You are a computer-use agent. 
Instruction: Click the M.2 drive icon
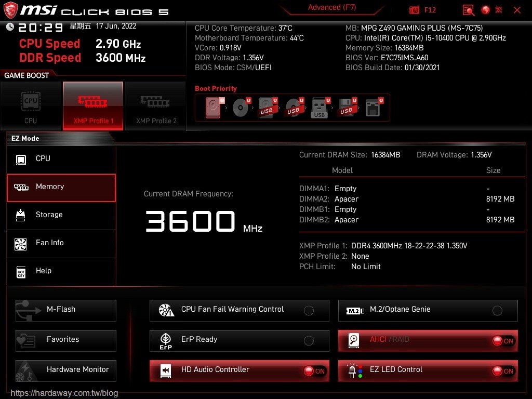click(x=355, y=311)
